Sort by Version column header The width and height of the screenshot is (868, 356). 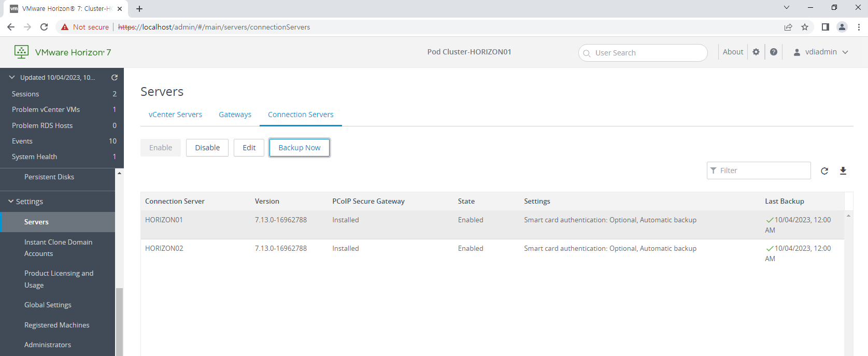[x=267, y=201]
